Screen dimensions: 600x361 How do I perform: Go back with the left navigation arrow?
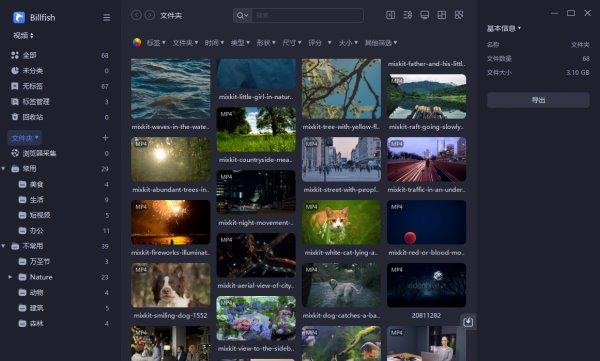pyautogui.click(x=136, y=15)
